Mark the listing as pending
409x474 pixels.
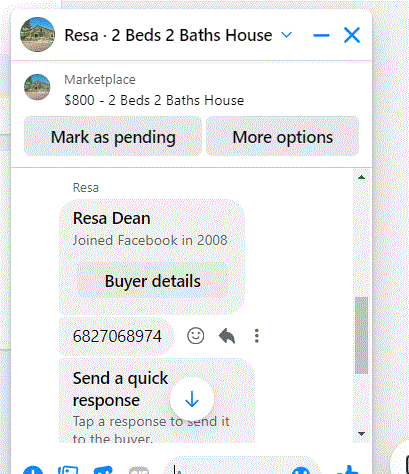click(113, 136)
